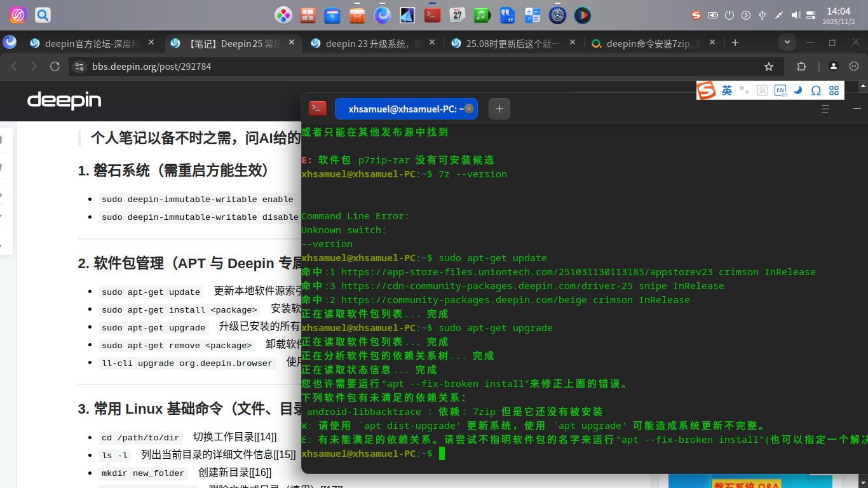
Task: Open a new browser tab
Action: [735, 43]
